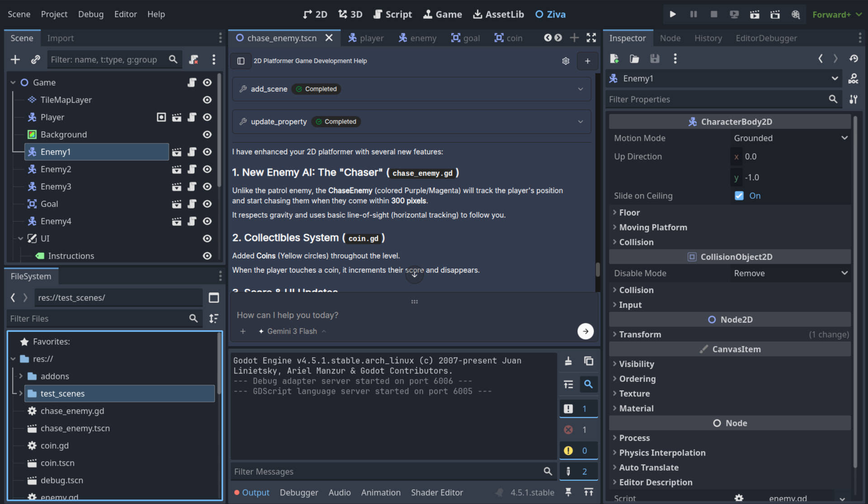Hide the TileMapLayer node

207,100
